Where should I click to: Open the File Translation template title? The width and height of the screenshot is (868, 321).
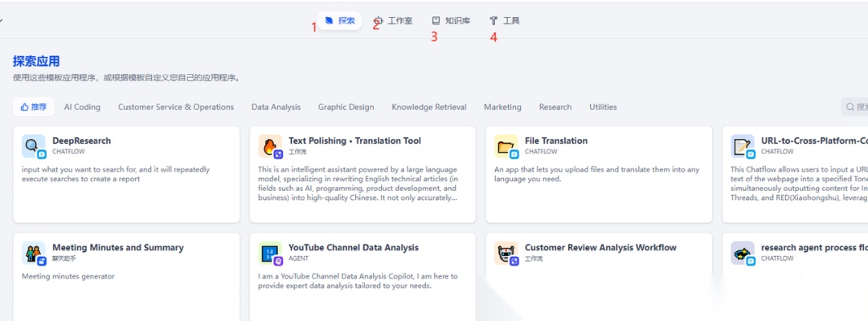(x=556, y=141)
